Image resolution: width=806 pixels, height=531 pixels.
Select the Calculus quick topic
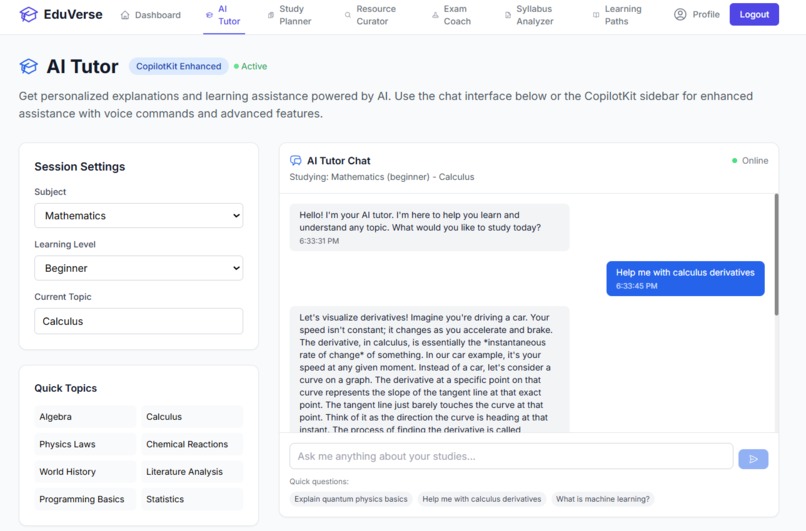point(192,416)
